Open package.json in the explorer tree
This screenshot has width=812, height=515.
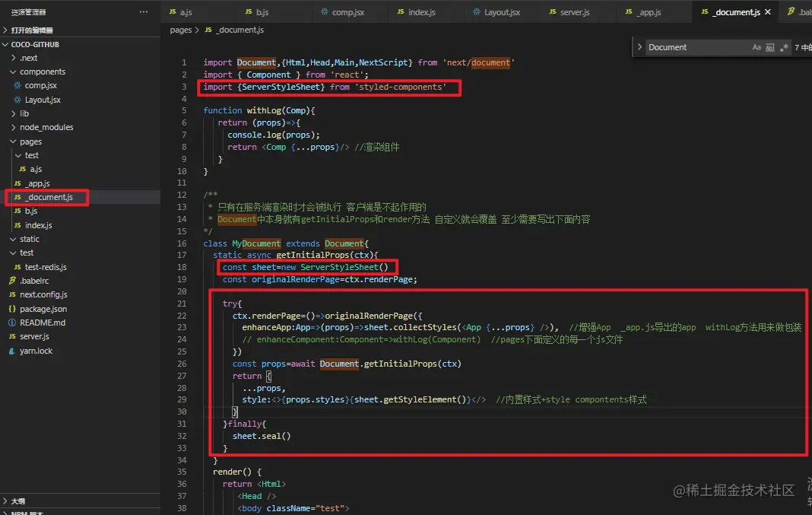tap(43, 309)
